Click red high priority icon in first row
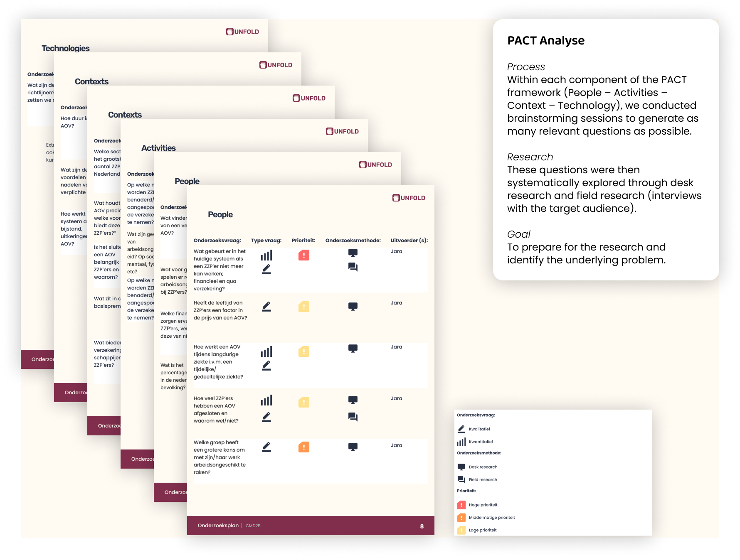The height and width of the screenshot is (560, 740). 304,255
